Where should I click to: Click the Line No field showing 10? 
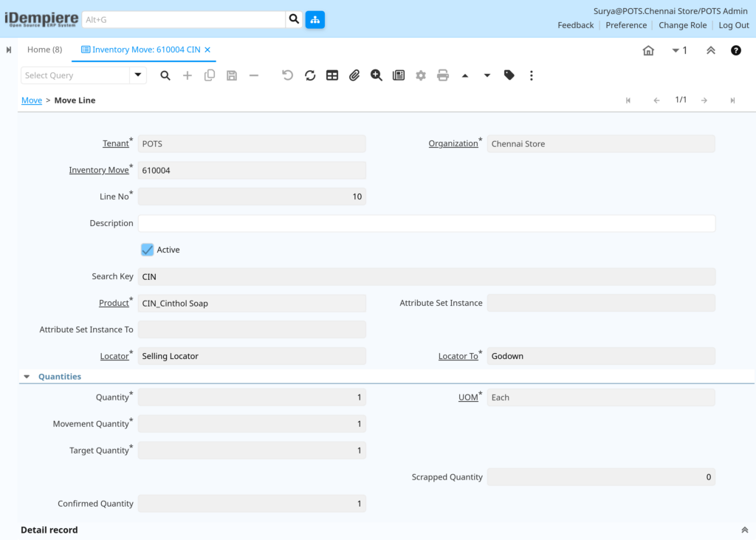[x=252, y=196]
